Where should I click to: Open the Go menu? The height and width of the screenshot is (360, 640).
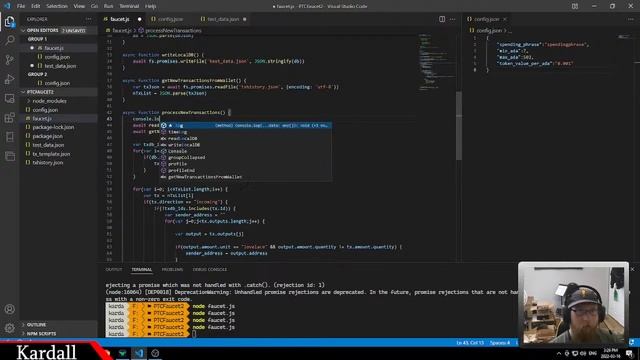tap(94, 6)
